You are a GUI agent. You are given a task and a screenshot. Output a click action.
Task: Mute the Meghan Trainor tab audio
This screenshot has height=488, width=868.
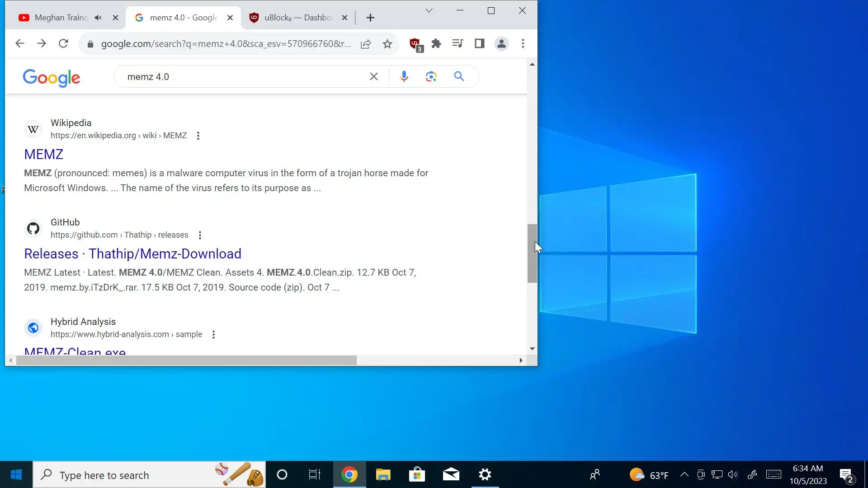(x=98, y=18)
